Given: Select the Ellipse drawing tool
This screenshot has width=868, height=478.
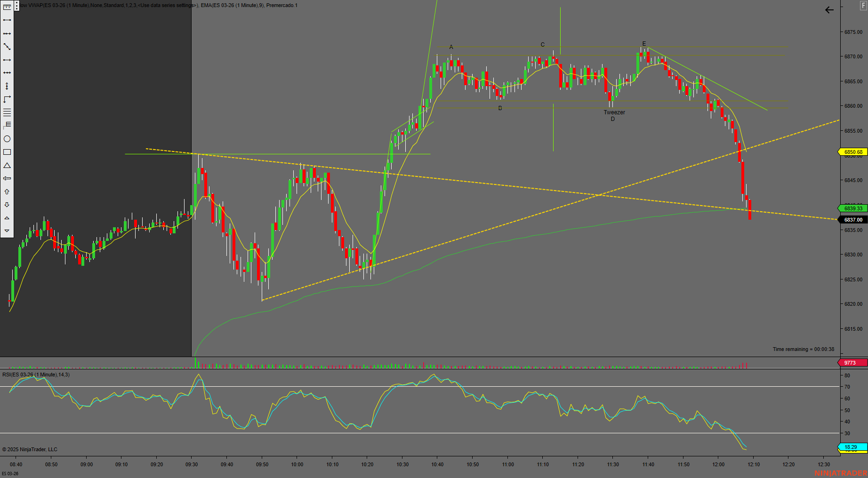Looking at the screenshot, I should pos(7,139).
